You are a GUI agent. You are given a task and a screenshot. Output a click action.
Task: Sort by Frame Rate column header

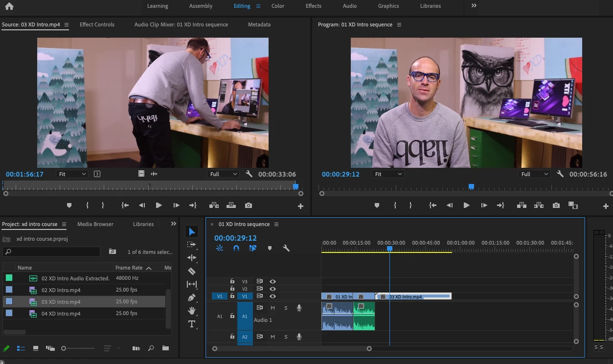pos(129,268)
